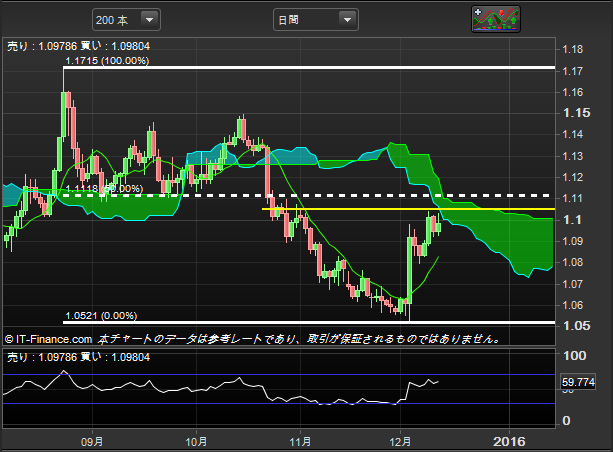The image size is (613, 452).
Task: Click the yellow horizontal resistance line
Action: point(408,209)
